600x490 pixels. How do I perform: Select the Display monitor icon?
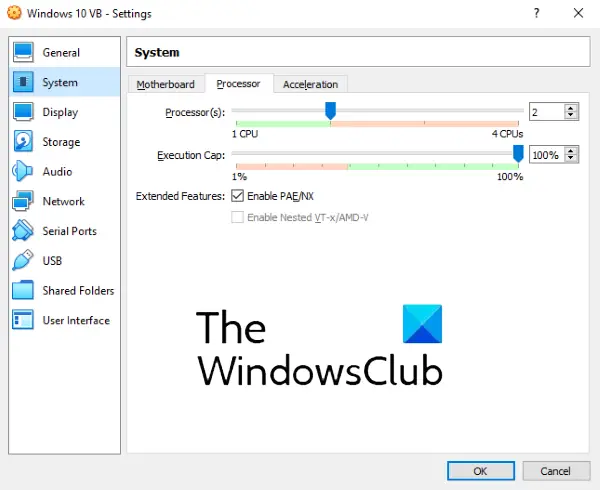[x=23, y=112]
